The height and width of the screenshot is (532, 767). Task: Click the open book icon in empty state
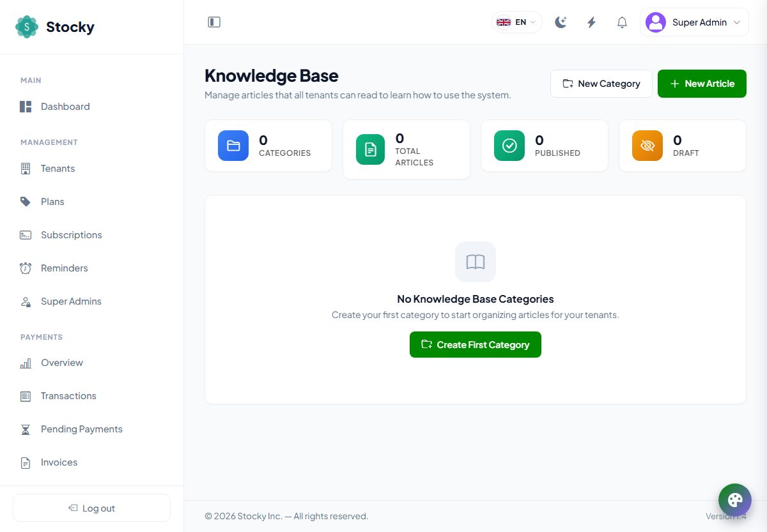pyautogui.click(x=476, y=262)
